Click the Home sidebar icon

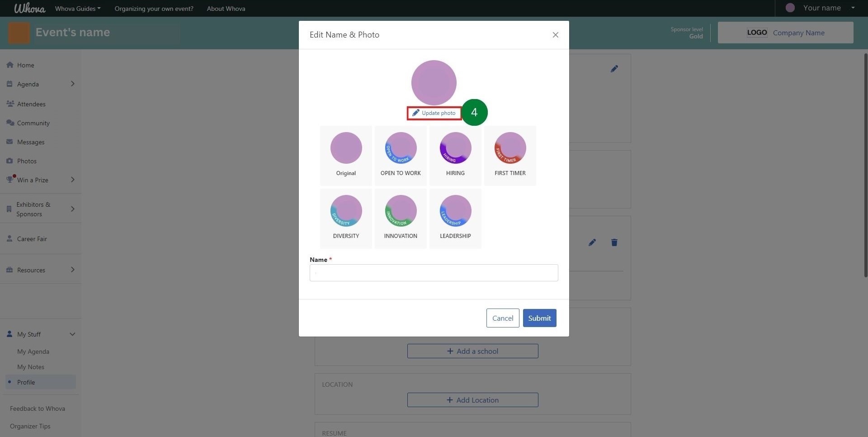pos(9,65)
